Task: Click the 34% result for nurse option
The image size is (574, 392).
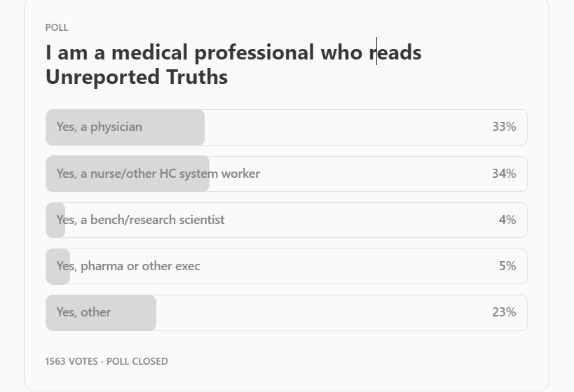Action: (x=504, y=174)
